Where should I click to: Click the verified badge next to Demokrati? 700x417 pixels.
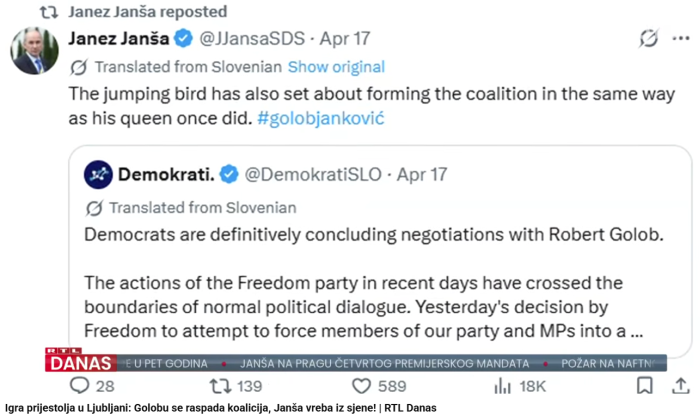(229, 174)
